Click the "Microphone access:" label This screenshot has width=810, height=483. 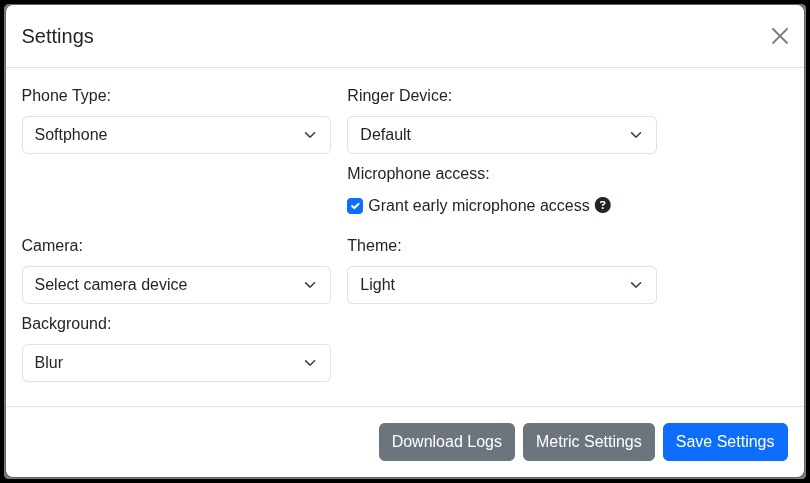coord(418,174)
